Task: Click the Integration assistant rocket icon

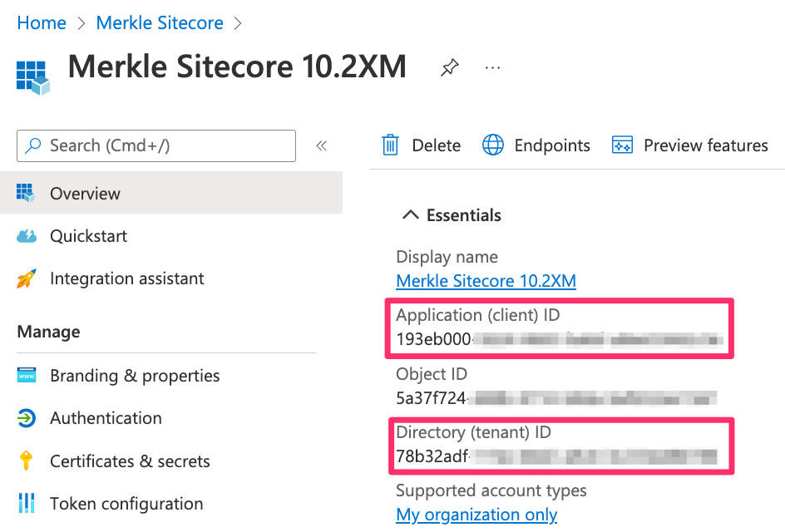Action: [x=27, y=278]
